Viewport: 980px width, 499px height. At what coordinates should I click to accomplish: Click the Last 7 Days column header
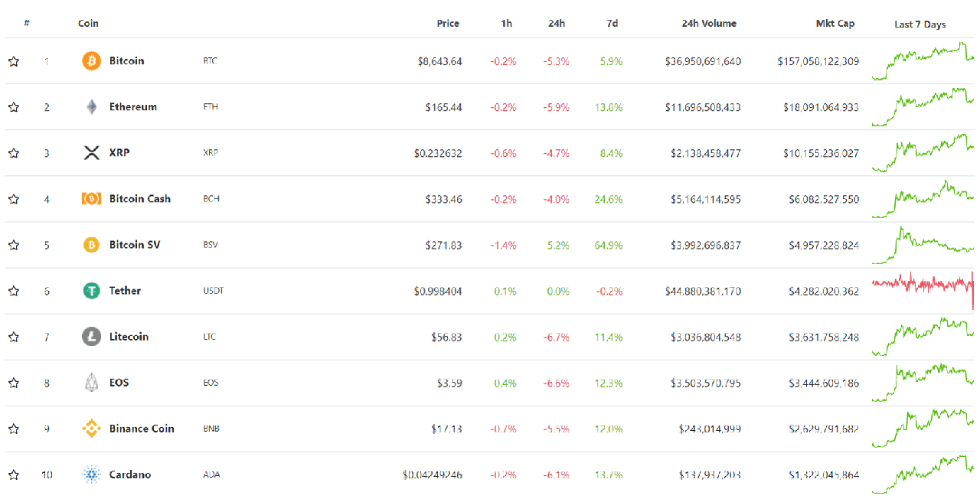(920, 24)
